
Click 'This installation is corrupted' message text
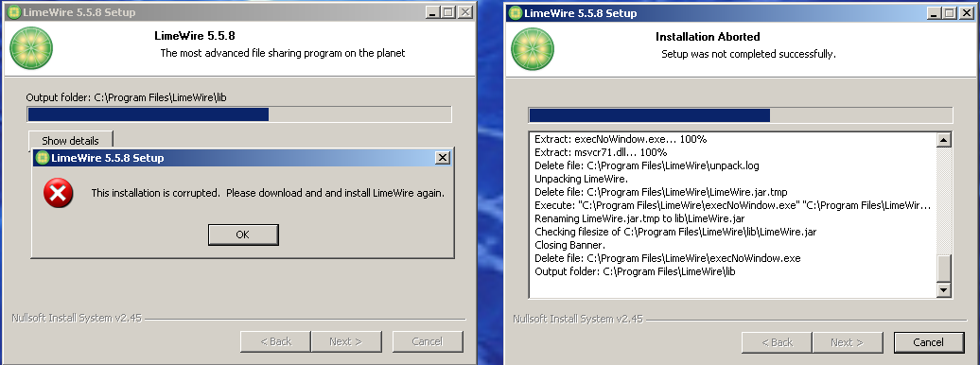point(268,193)
